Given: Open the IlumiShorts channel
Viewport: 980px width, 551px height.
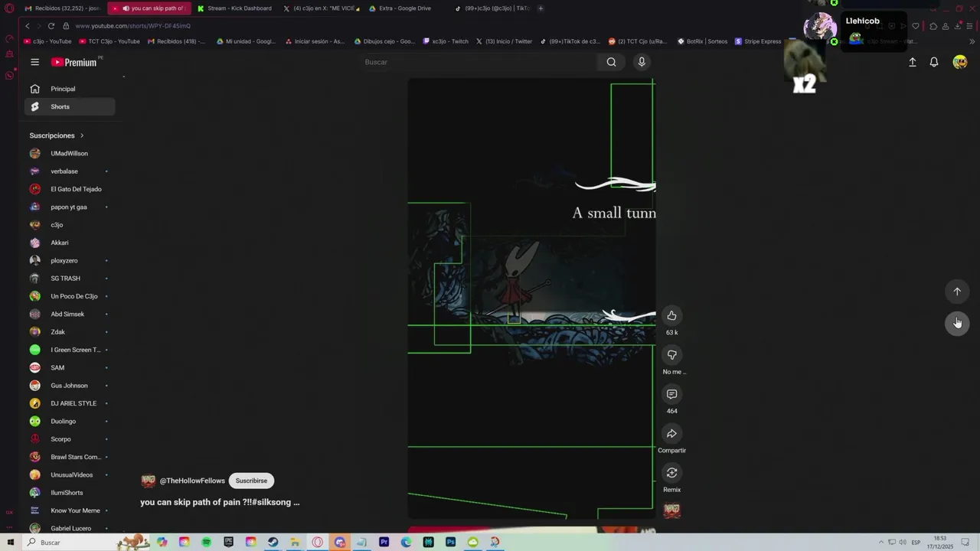Looking at the screenshot, I should pos(70,493).
